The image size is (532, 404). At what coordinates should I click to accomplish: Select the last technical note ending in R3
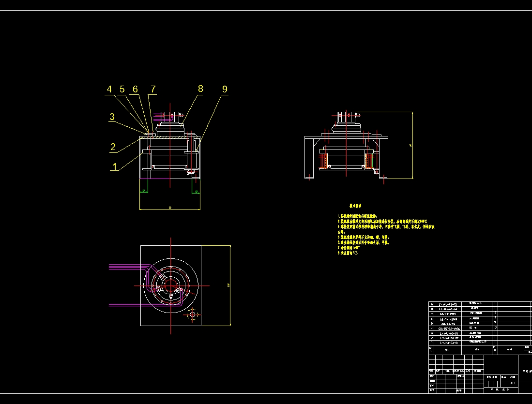(x=348, y=253)
